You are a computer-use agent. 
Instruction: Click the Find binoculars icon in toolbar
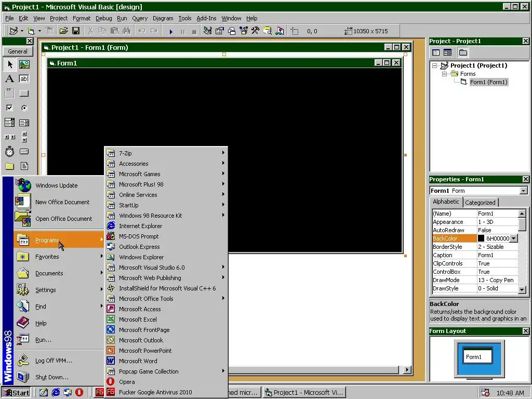click(127, 31)
